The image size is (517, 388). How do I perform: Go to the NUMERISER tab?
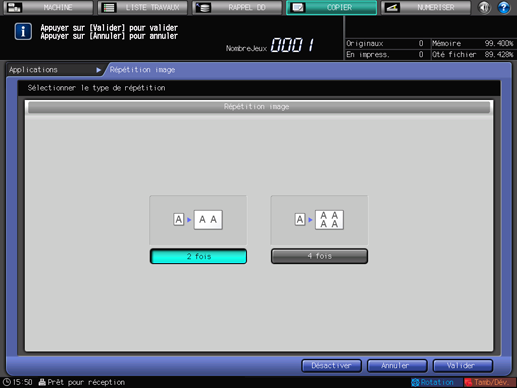point(426,7)
